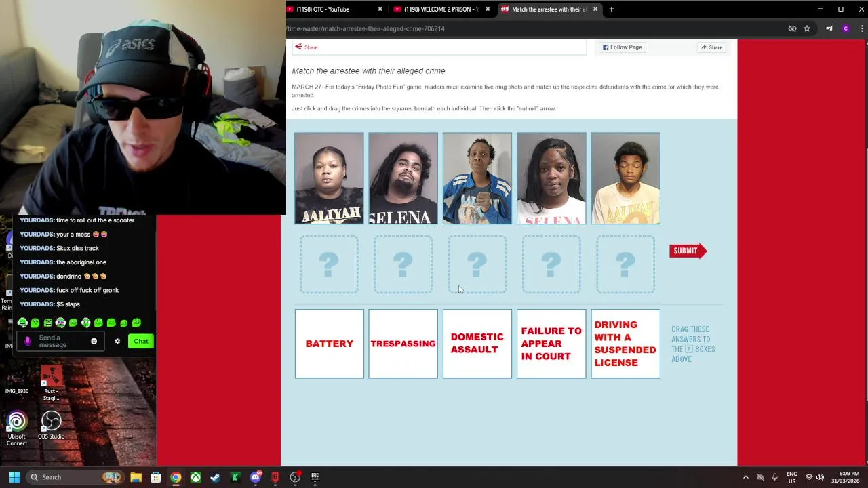Open the Windows Start menu
This screenshot has width=868, height=488.
[14, 477]
